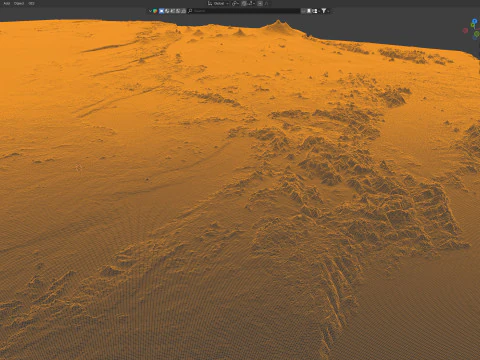Open the dropdown arrow next to the funnel
This screenshot has width=480, height=360.
pyautogui.click(x=328, y=11)
